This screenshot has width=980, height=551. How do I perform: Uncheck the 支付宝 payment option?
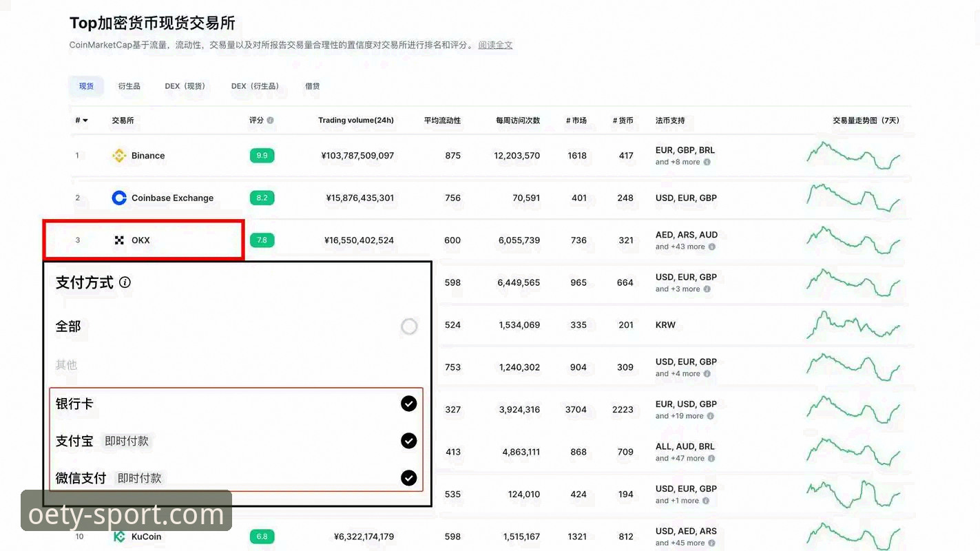pyautogui.click(x=409, y=441)
